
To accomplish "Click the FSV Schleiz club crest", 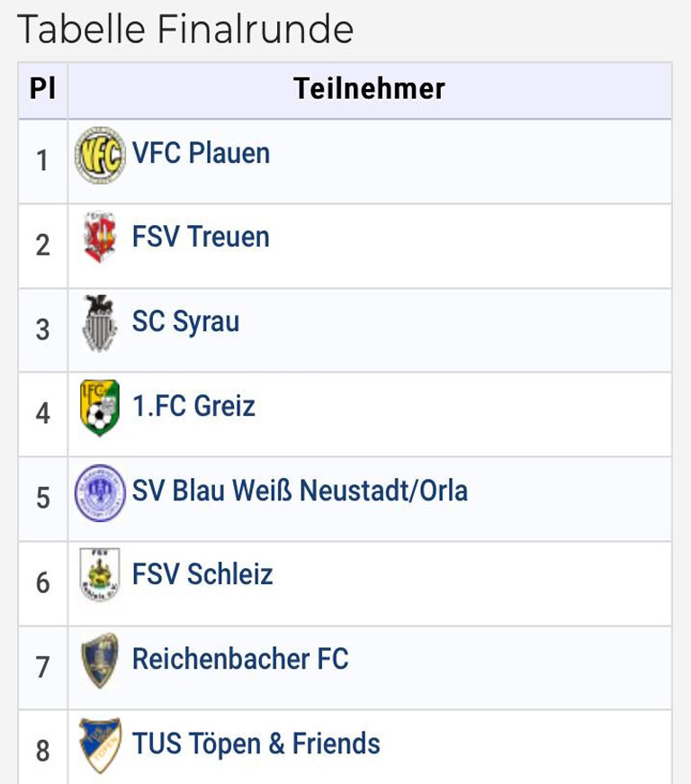I will 100,574.
